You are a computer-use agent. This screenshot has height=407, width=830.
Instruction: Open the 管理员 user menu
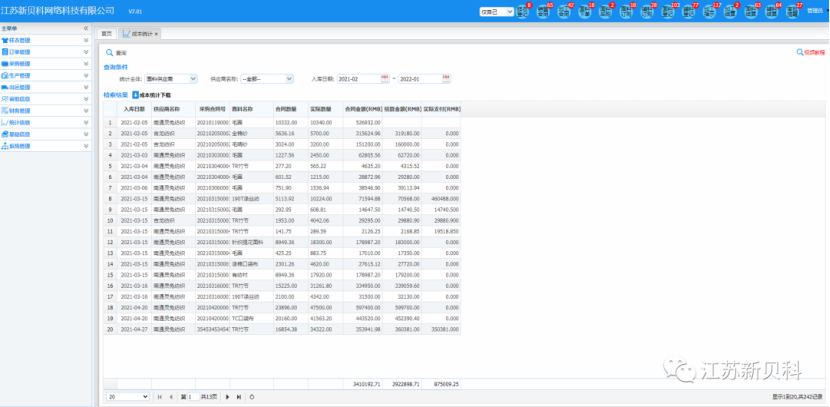815,10
